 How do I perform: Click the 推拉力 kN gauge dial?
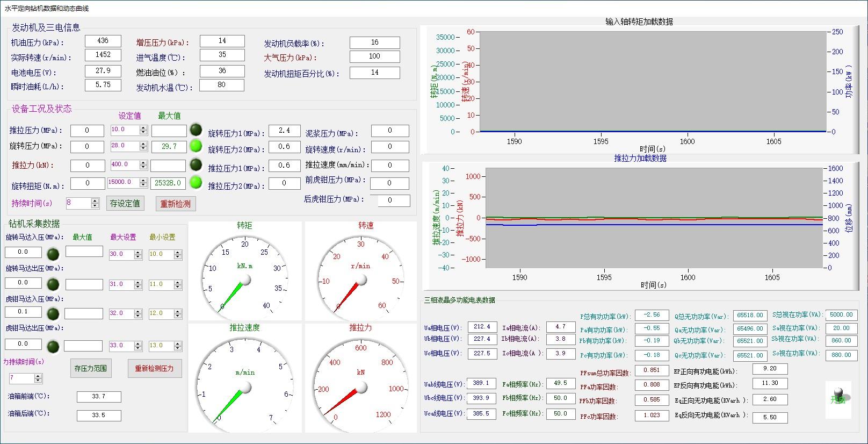[x=360, y=383]
